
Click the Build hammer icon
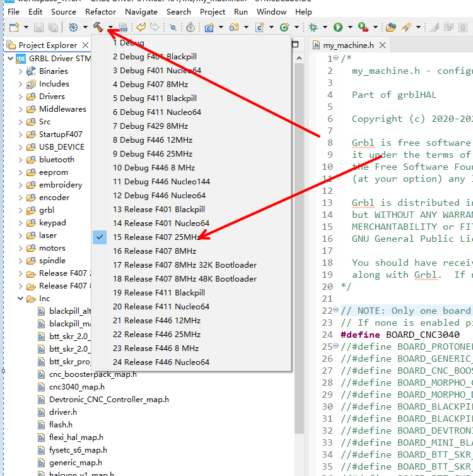click(x=98, y=27)
